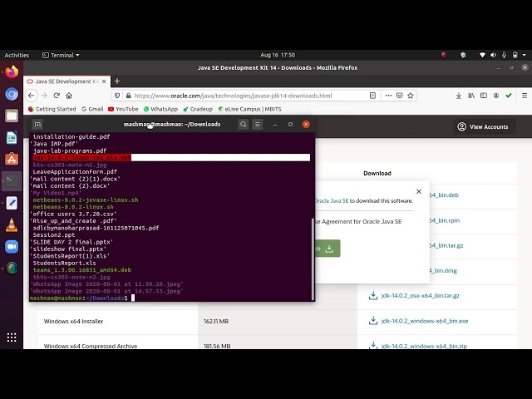Download jdk-14.0.2_windows-x64_bin.zip
Viewport: 532px width, 399px height.
424,346
